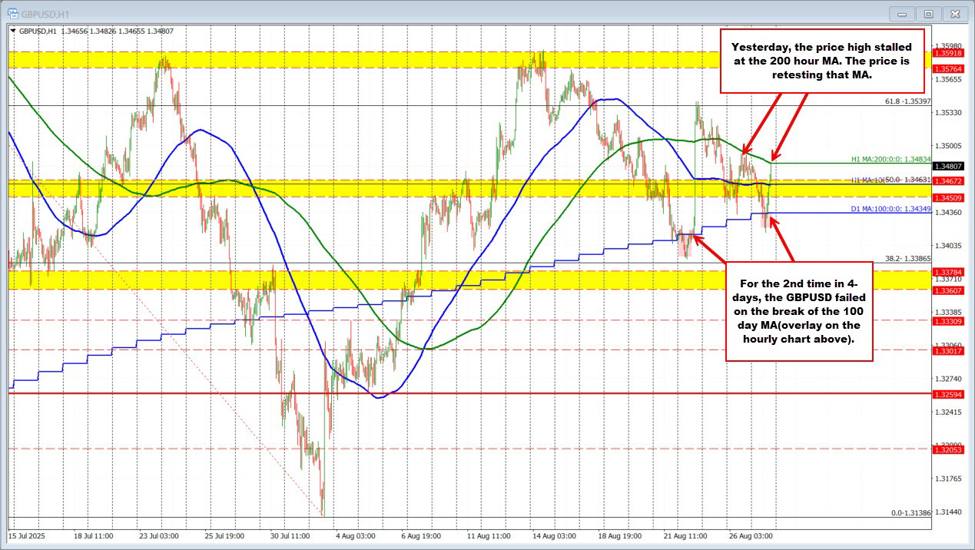Image resolution: width=975 pixels, height=550 pixels.
Task: Click the 1.35005 price scale value
Action: 948,145
